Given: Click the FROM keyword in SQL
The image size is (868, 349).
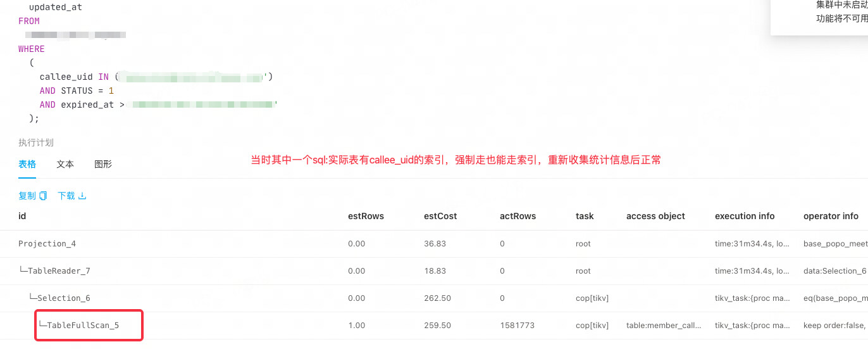Looking at the screenshot, I should pos(29,21).
